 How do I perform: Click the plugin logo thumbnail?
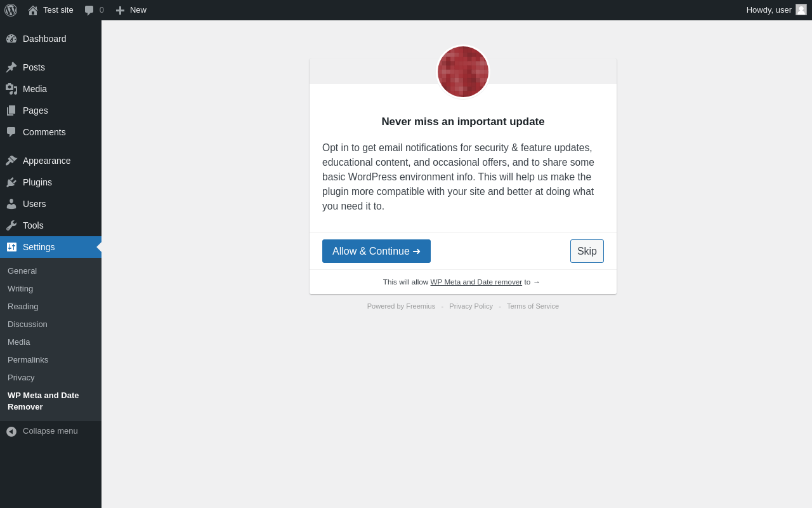(463, 72)
